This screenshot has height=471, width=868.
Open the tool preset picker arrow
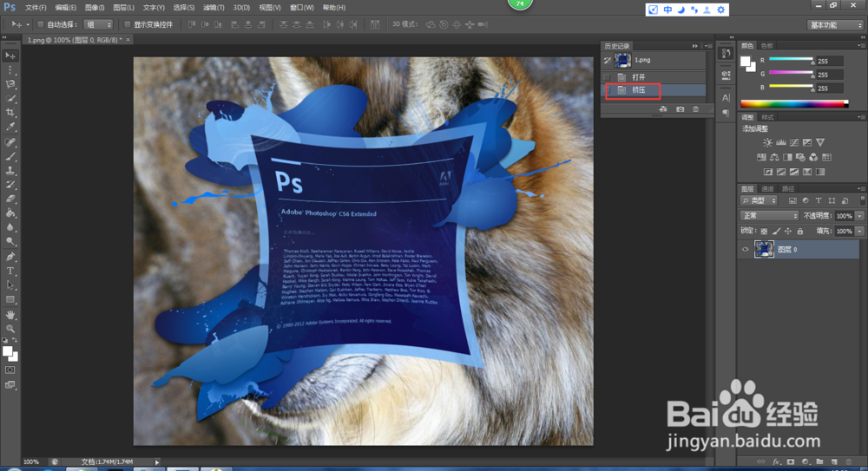click(28, 24)
